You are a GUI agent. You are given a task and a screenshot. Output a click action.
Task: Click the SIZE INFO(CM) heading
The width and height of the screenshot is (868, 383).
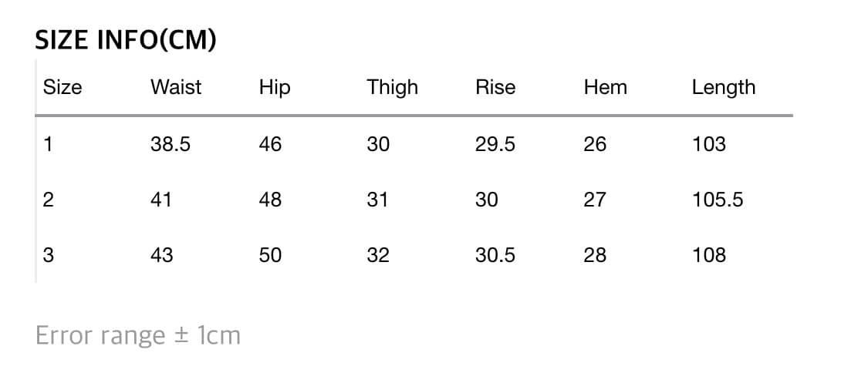126,42
